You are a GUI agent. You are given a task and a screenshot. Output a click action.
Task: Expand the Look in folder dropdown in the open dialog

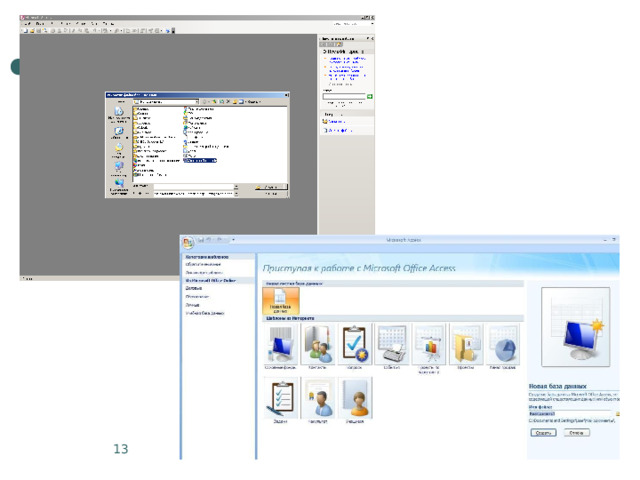pos(197,102)
